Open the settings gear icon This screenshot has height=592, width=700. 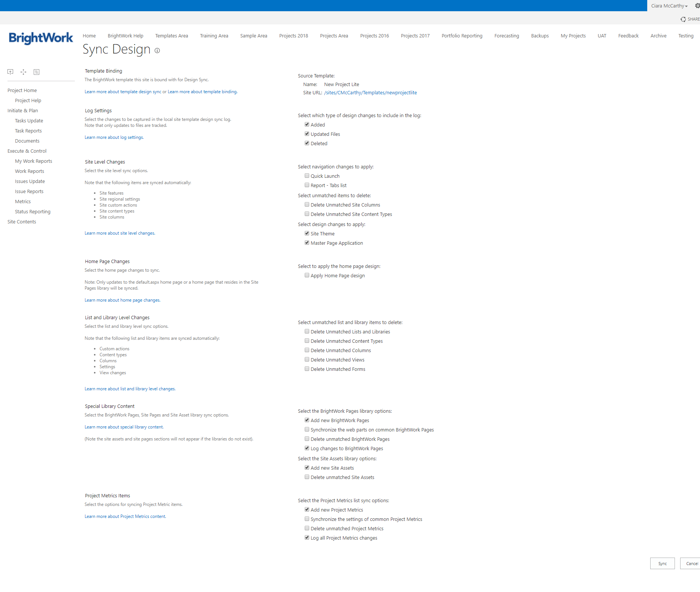pos(697,6)
